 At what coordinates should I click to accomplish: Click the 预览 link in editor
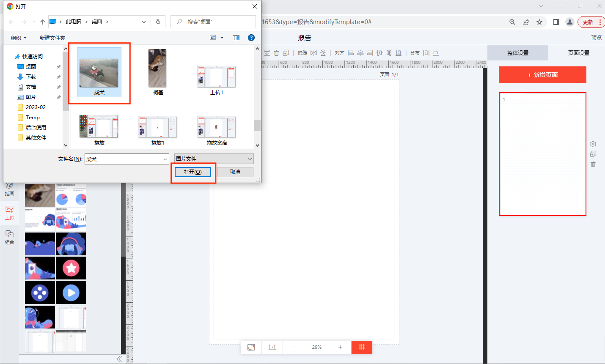pos(596,38)
